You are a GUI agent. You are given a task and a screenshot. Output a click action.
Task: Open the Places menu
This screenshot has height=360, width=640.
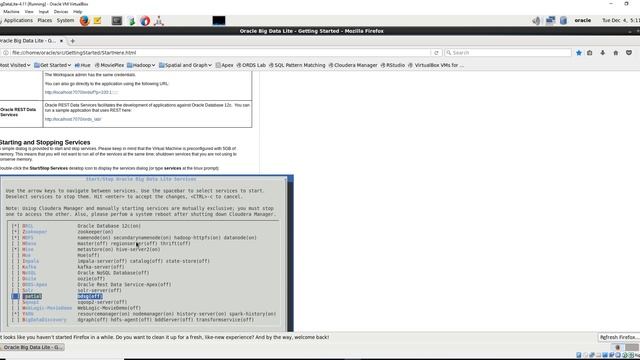click(x=44, y=20)
